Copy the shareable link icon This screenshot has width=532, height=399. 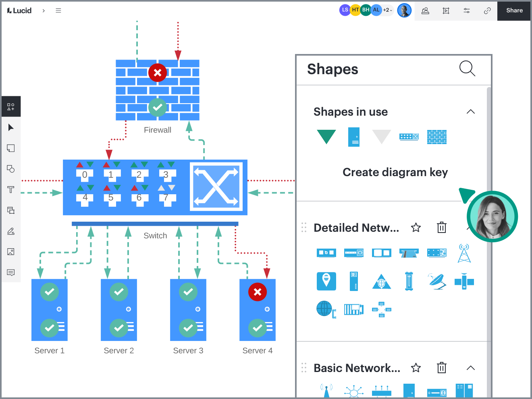click(x=487, y=10)
